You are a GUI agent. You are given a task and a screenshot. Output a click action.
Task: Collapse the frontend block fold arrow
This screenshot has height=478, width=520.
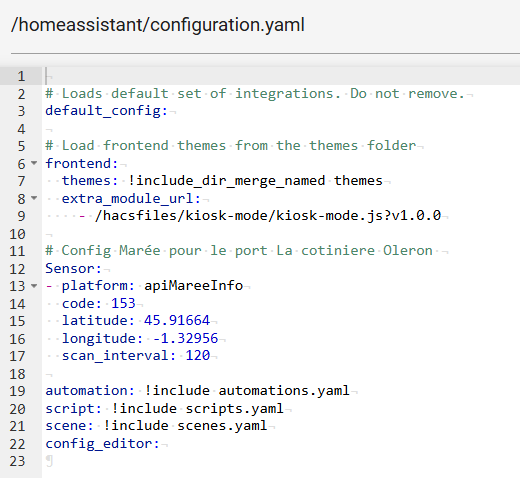click(34, 163)
